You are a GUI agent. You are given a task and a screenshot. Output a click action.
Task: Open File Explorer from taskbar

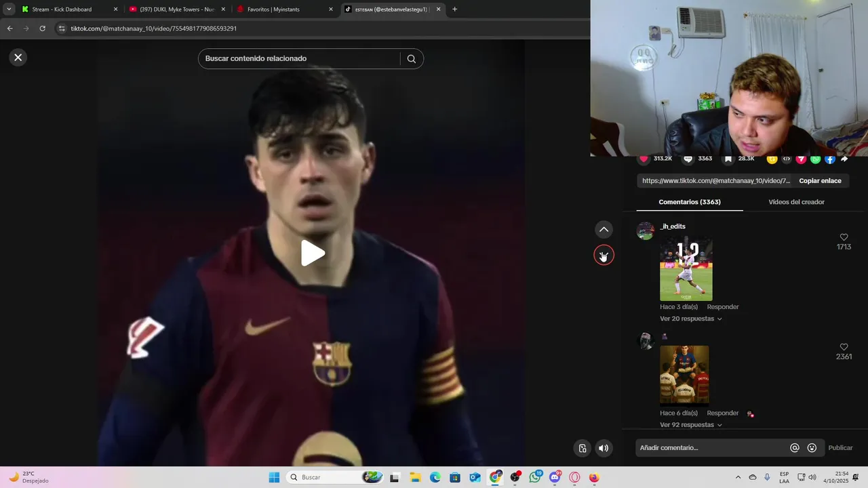tap(415, 477)
